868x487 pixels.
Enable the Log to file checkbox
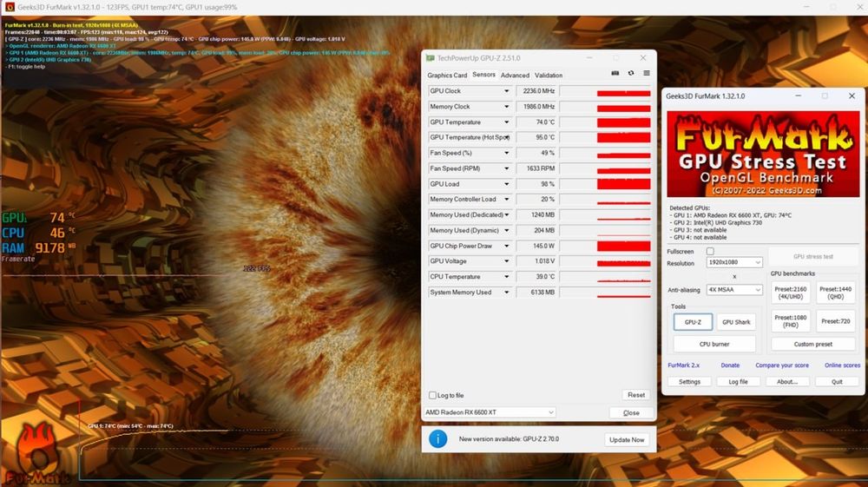point(432,395)
